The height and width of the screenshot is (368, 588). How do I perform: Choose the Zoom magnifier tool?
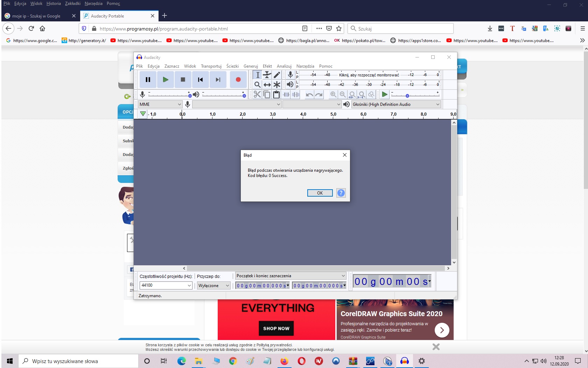coord(257,84)
